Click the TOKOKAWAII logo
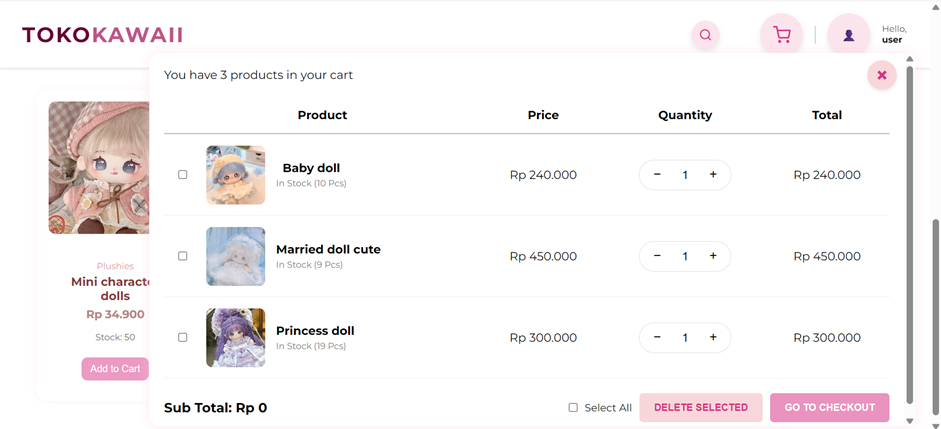This screenshot has height=429, width=941. pos(102,35)
